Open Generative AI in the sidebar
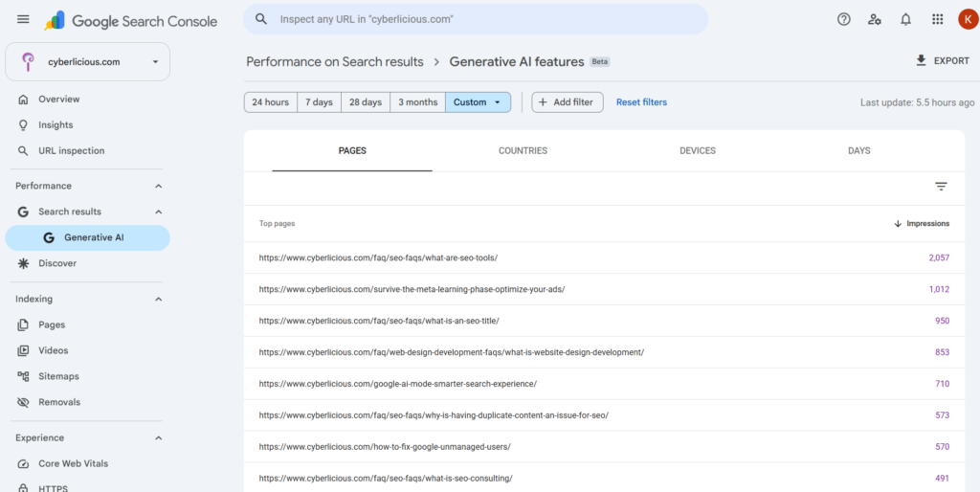Image resolution: width=980 pixels, height=492 pixels. coord(87,237)
